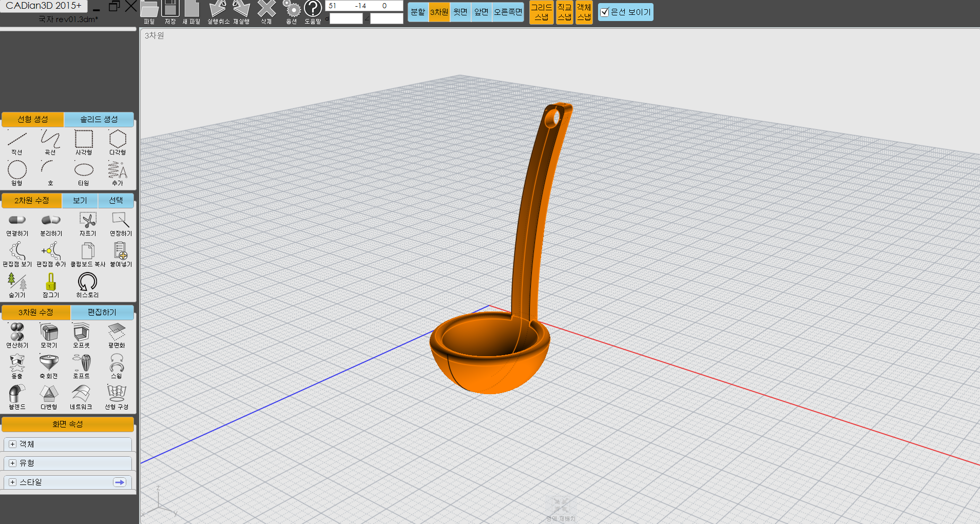Open the 편집하기 tab
This screenshot has width=980, height=524.
pyautogui.click(x=102, y=312)
